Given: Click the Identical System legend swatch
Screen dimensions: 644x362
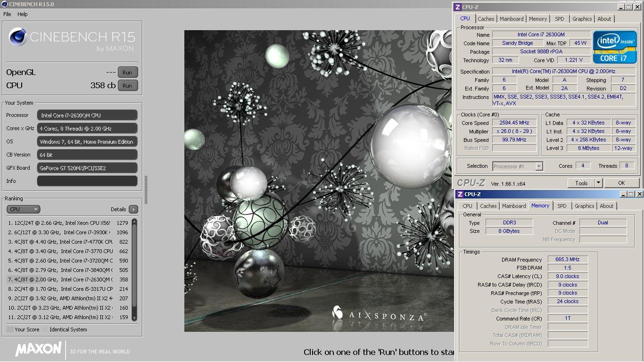Looking at the screenshot, I should [45, 329].
